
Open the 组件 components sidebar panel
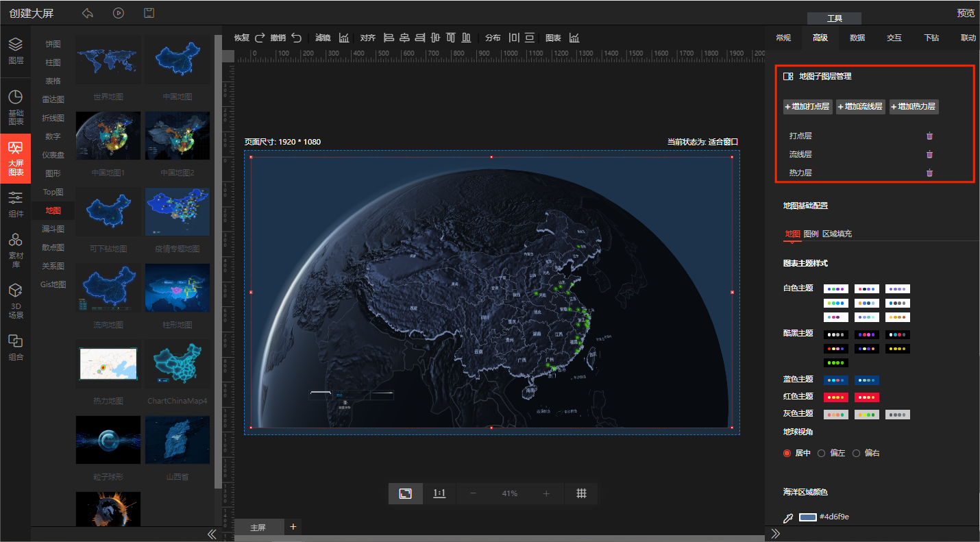click(x=16, y=204)
